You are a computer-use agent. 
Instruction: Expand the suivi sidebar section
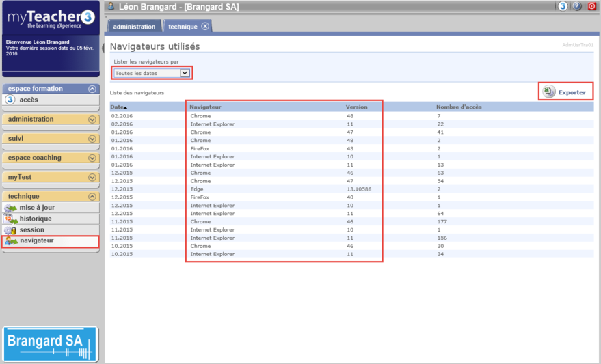tap(92, 139)
